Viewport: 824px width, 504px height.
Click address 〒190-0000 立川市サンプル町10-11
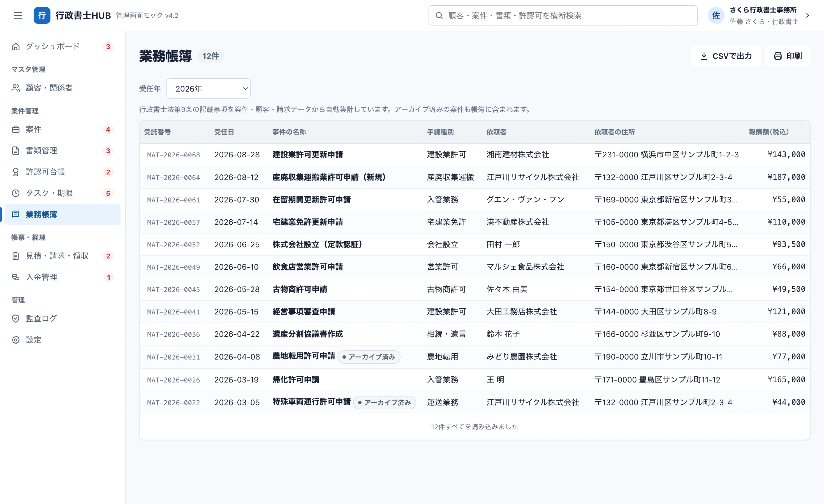click(658, 357)
